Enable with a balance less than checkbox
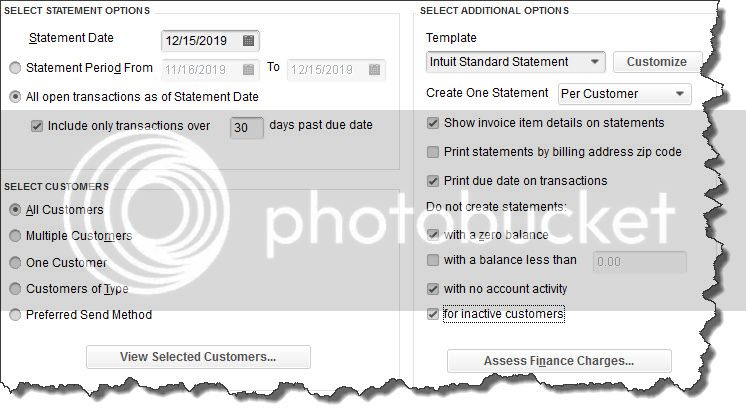 coord(432,260)
